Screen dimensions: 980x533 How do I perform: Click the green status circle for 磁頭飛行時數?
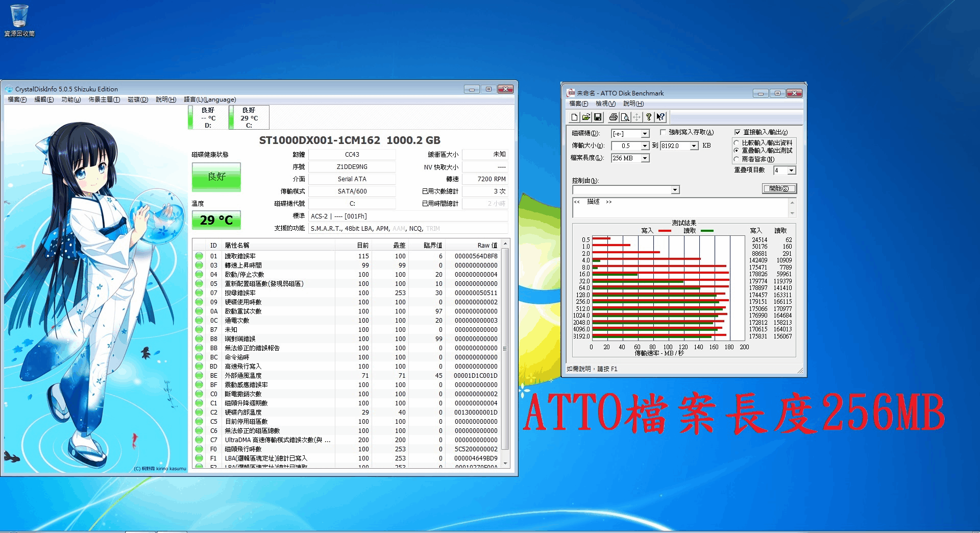pyautogui.click(x=199, y=449)
